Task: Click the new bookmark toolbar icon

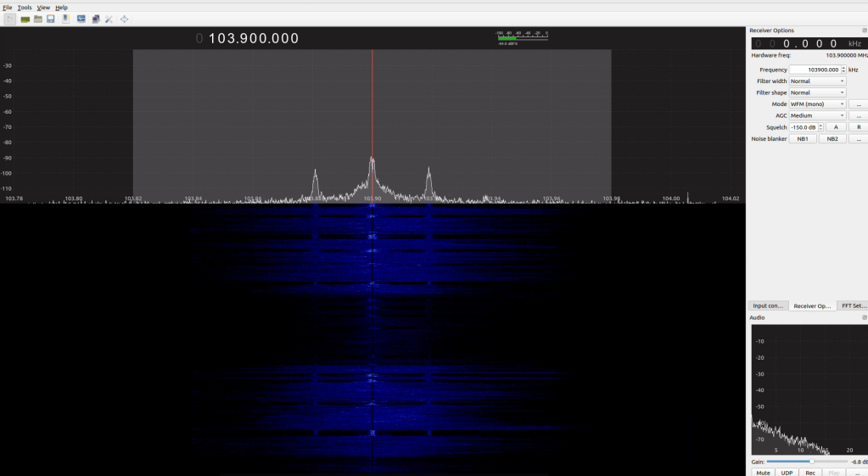Action: [65, 19]
